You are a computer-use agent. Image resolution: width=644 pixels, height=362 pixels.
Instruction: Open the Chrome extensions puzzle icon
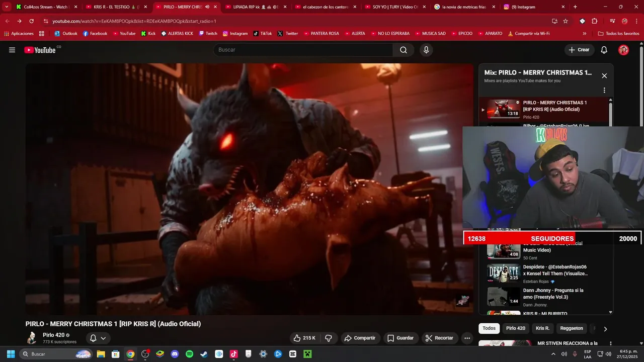pyautogui.click(x=594, y=21)
